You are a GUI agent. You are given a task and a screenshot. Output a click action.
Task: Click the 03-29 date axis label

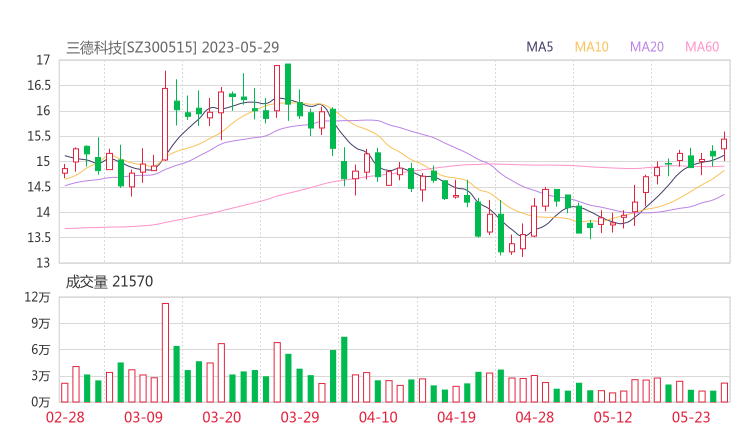pyautogui.click(x=300, y=417)
